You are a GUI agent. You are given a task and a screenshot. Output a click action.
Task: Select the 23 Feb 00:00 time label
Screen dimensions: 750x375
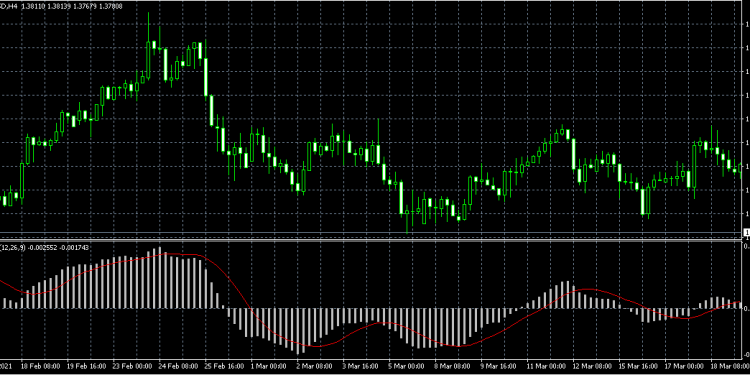[x=132, y=366]
